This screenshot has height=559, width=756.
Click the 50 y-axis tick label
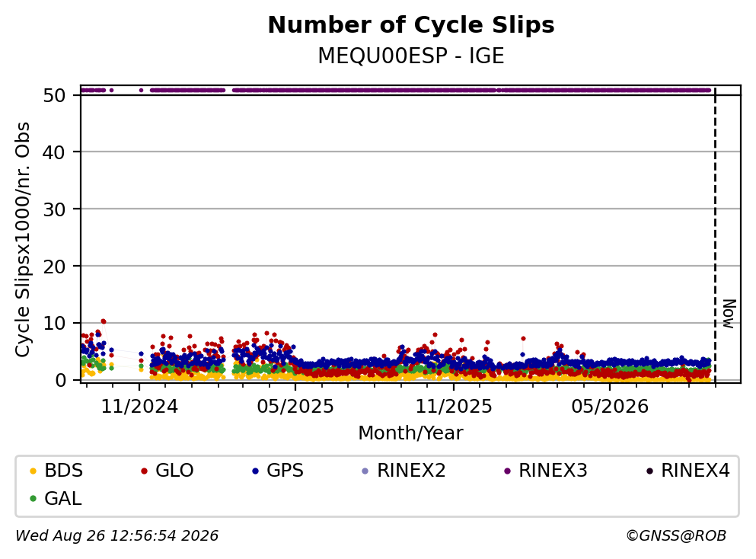(x=55, y=95)
